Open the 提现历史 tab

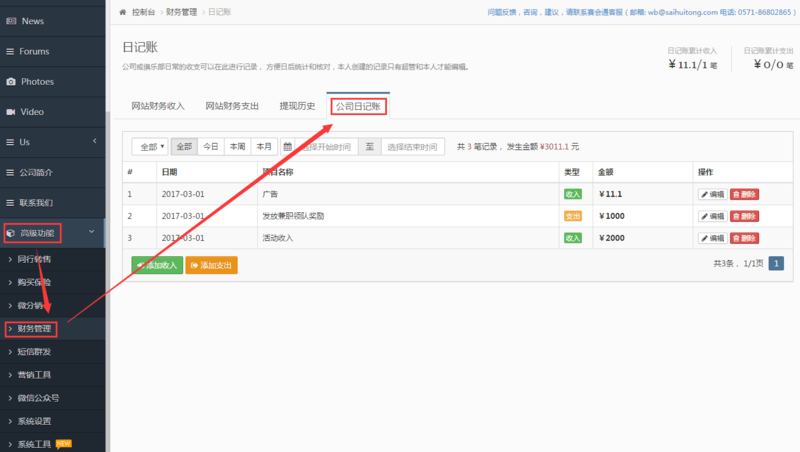297,106
